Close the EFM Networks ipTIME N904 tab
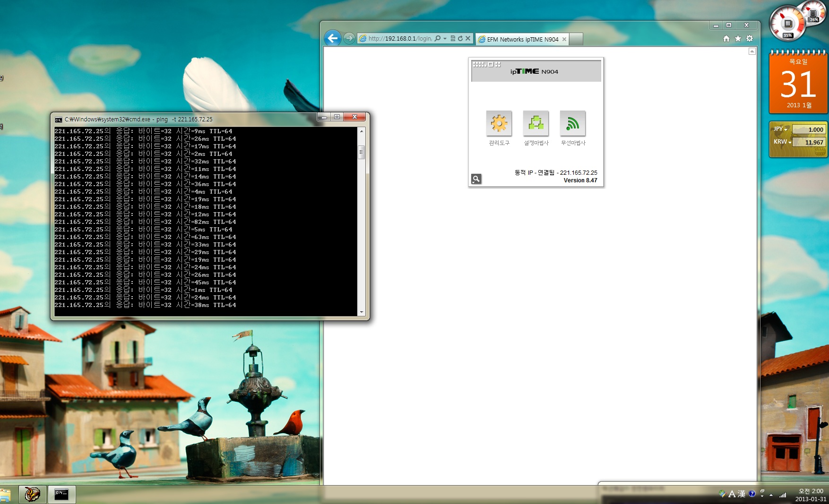This screenshot has width=829, height=504. 564,39
